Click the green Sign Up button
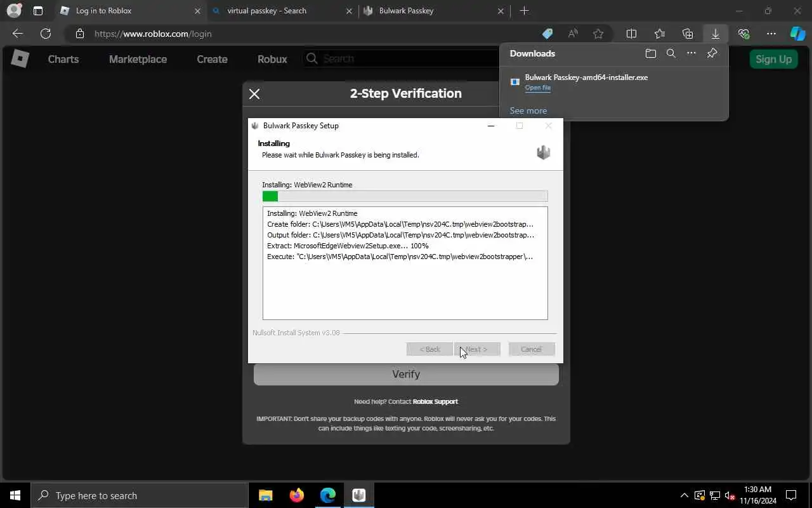812x508 pixels. [x=773, y=59]
